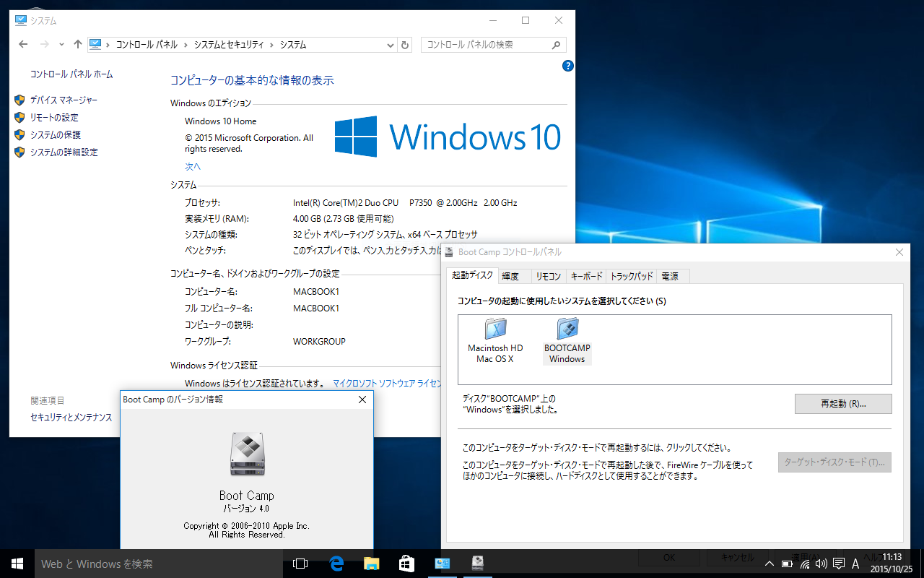Click the search magnifier in Control Panel
This screenshot has height=578, width=924.
[557, 45]
